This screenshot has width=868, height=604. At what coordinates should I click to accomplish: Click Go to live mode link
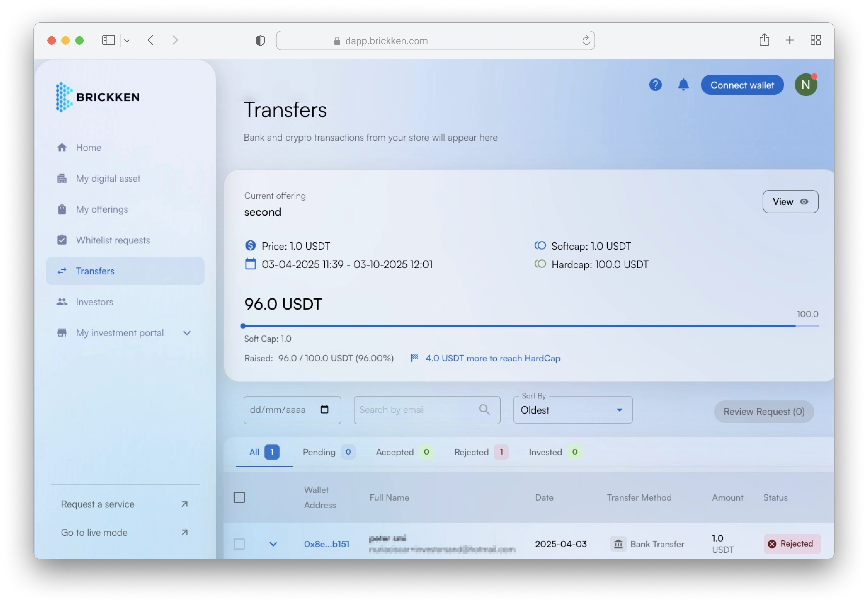pyautogui.click(x=125, y=533)
